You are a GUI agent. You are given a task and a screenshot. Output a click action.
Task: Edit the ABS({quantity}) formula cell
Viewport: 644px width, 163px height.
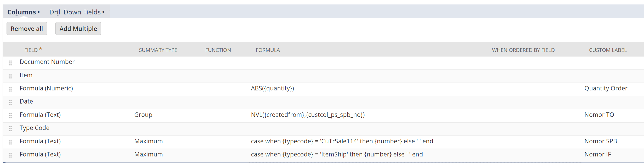pyautogui.click(x=272, y=88)
